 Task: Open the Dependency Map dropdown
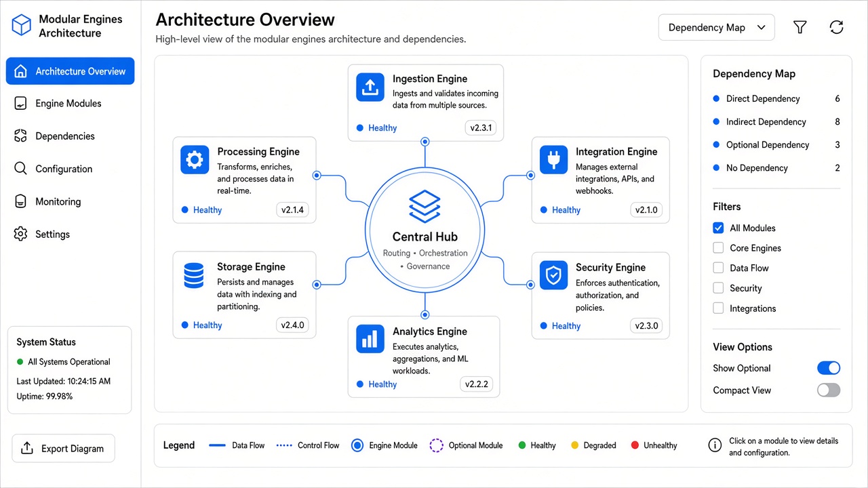pos(717,28)
